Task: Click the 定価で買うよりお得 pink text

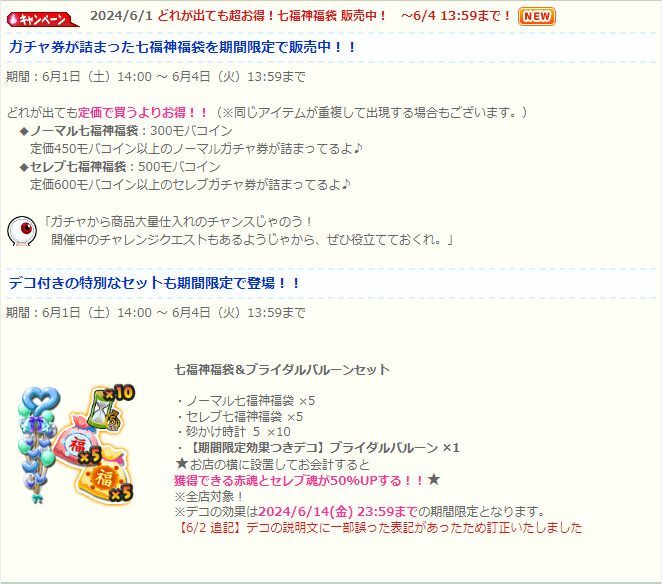Action: [x=143, y=112]
